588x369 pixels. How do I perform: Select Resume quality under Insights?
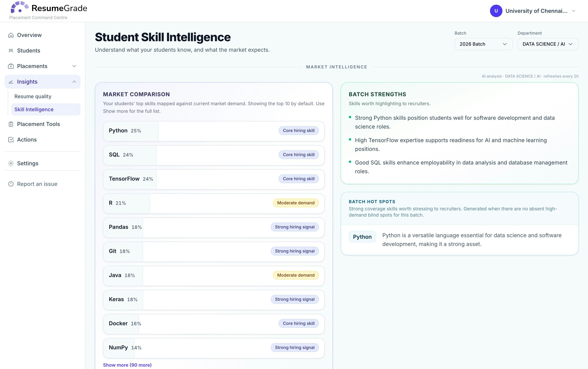pyautogui.click(x=46, y=96)
